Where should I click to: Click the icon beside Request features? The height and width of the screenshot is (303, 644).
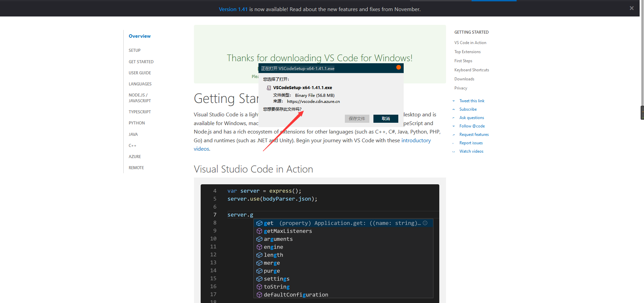(453, 135)
